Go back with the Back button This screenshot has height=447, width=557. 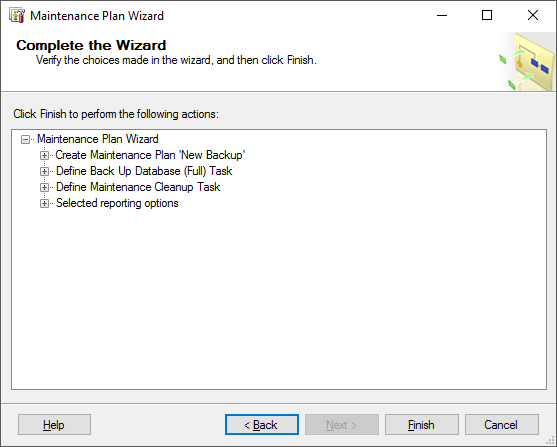(262, 425)
